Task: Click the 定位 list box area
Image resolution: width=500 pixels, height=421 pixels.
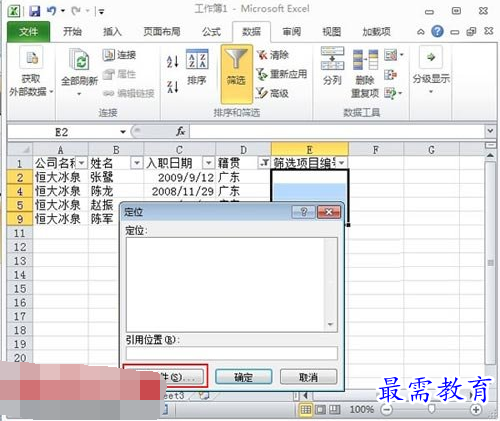Action: pyautogui.click(x=232, y=284)
